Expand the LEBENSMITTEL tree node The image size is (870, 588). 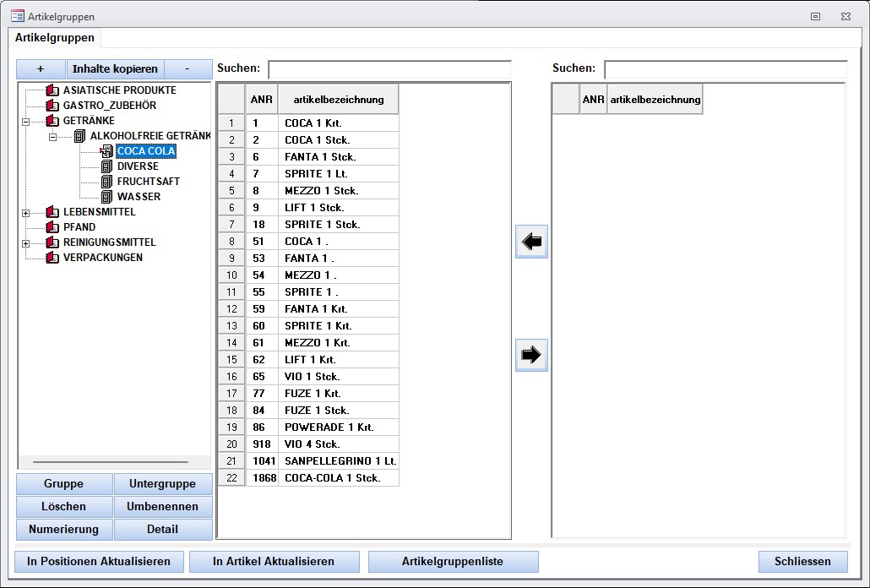point(25,213)
